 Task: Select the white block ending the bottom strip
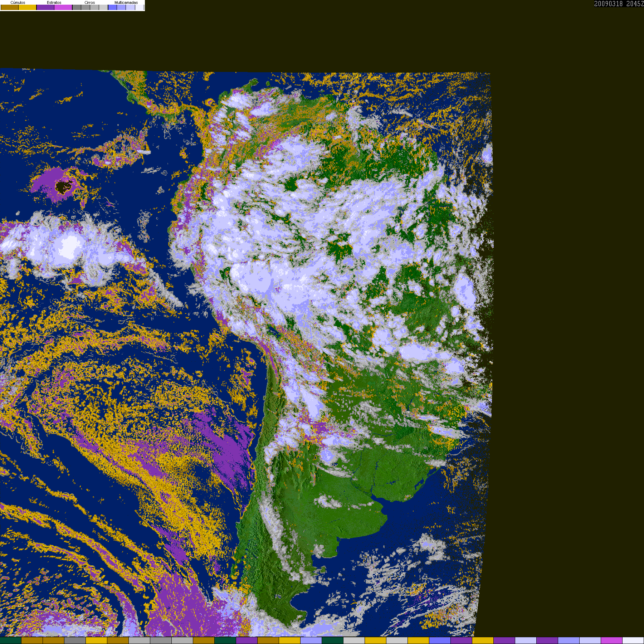[633, 640]
